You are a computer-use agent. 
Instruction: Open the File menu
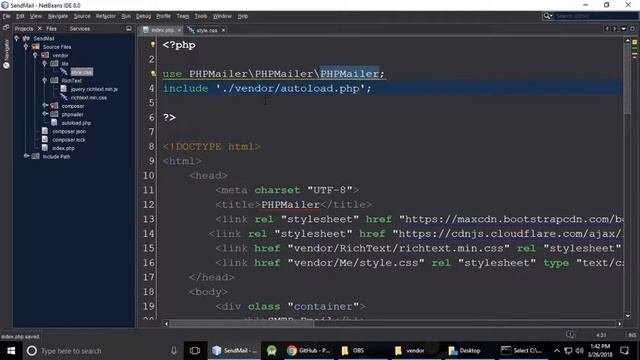pos(6,16)
